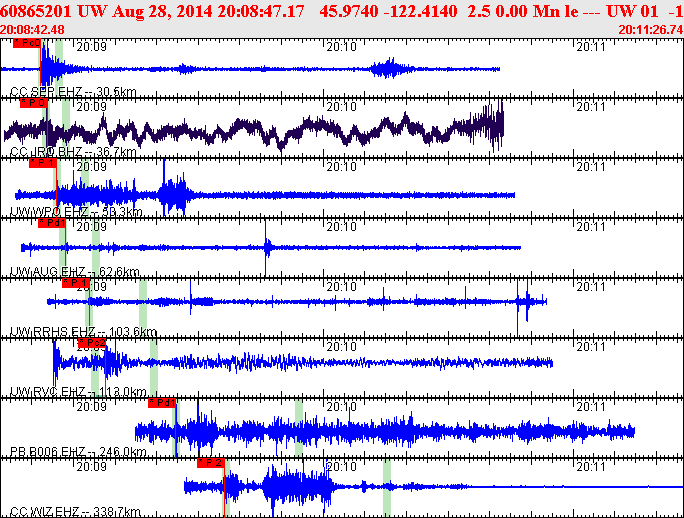Click the CC.SEP.EHZ 30.5km station label
684x518 pixels.
click(x=73, y=92)
